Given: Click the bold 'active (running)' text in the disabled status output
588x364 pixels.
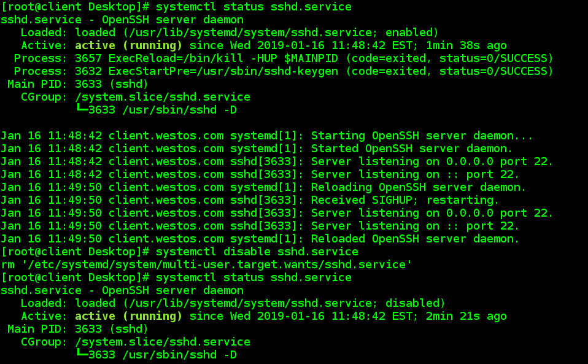Looking at the screenshot, I should tap(129, 316).
